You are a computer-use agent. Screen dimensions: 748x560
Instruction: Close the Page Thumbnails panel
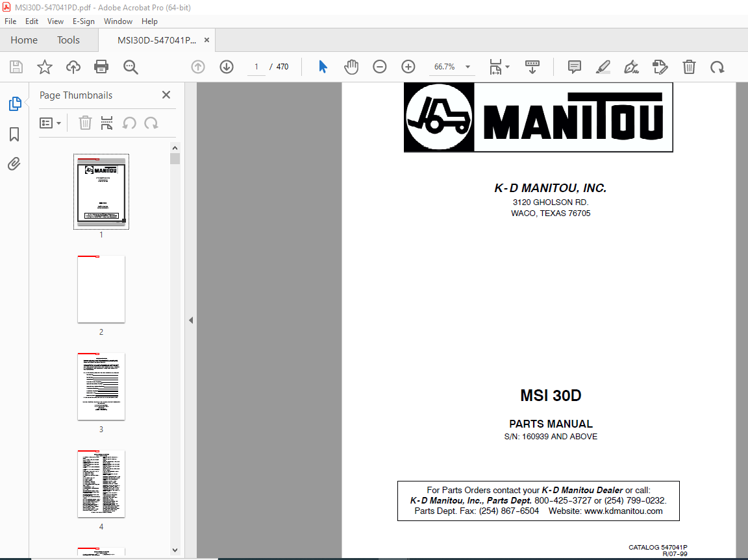[166, 95]
